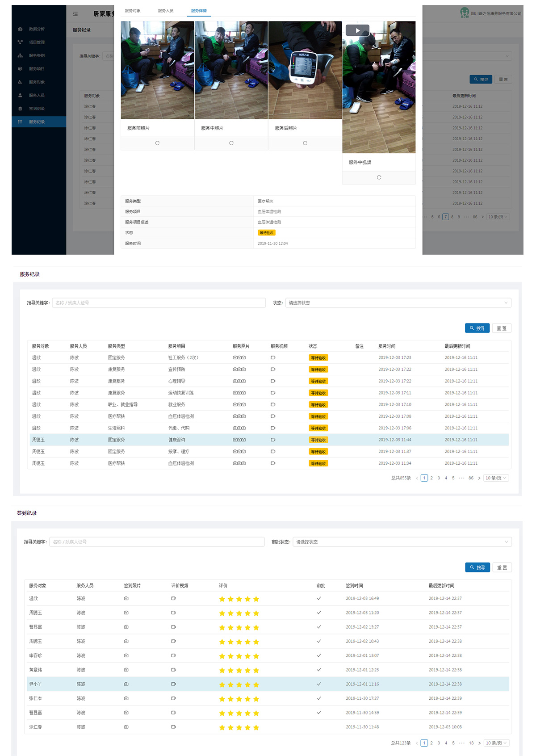This screenshot has height=756, width=536.
Task: Open 数据分析 in the sidebar
Action: [37, 29]
